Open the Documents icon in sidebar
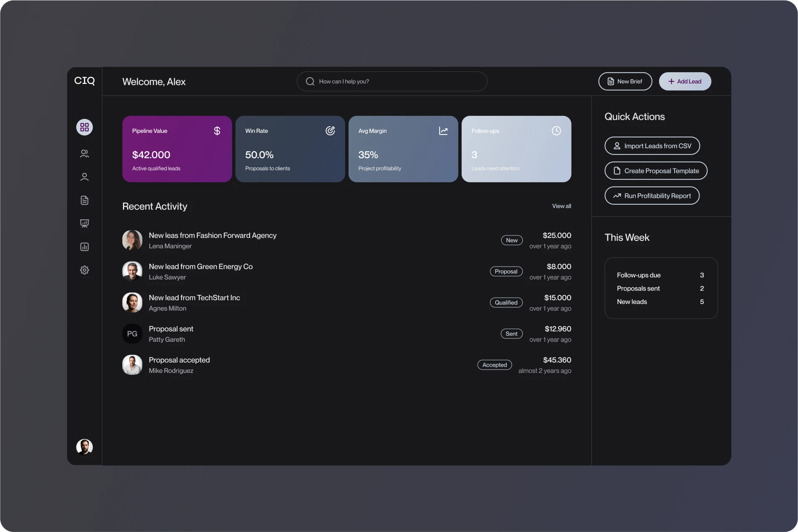This screenshot has width=798, height=532. (x=84, y=200)
